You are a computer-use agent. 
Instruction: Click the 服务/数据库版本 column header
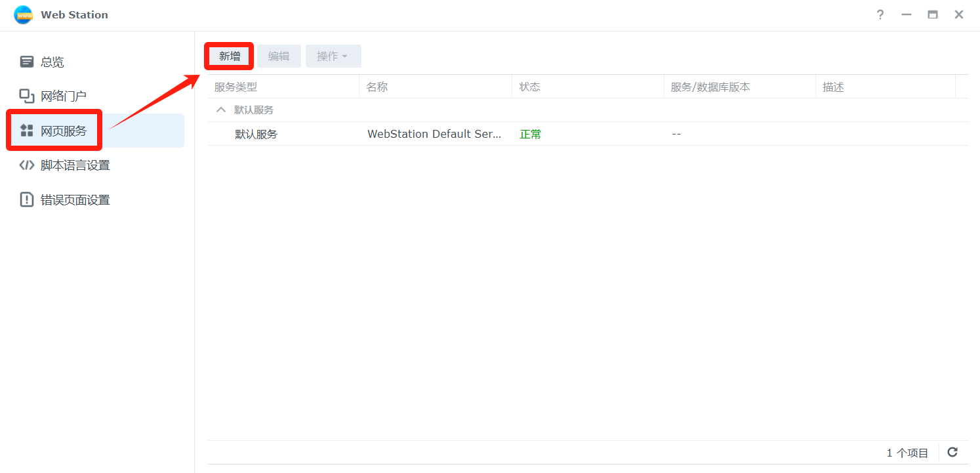click(710, 87)
